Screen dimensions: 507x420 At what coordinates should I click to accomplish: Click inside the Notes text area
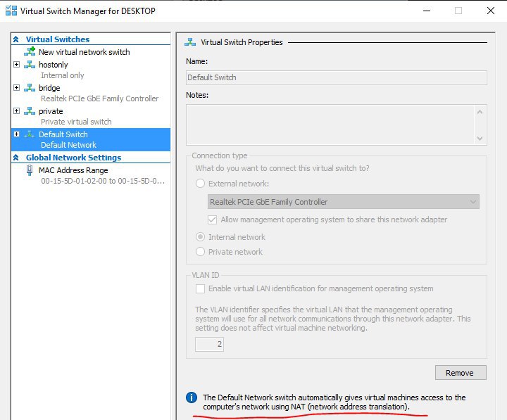coord(330,125)
